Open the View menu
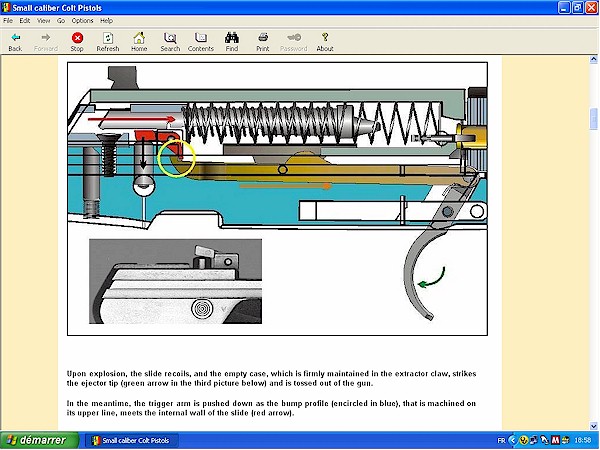This screenshot has width=600, height=450. coord(43,21)
